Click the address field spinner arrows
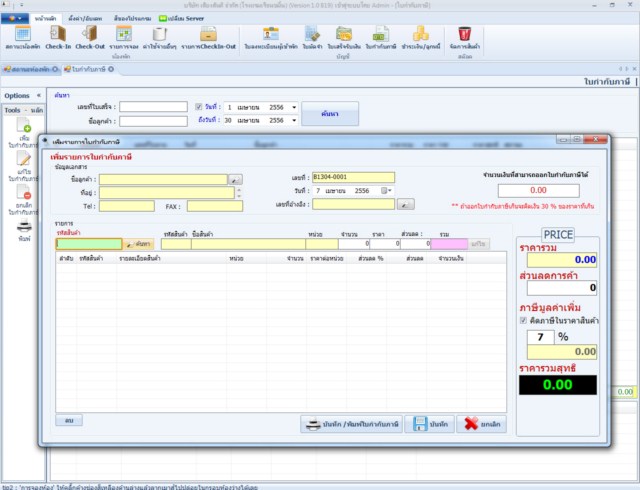This screenshot has width=640, height=490. (x=239, y=193)
